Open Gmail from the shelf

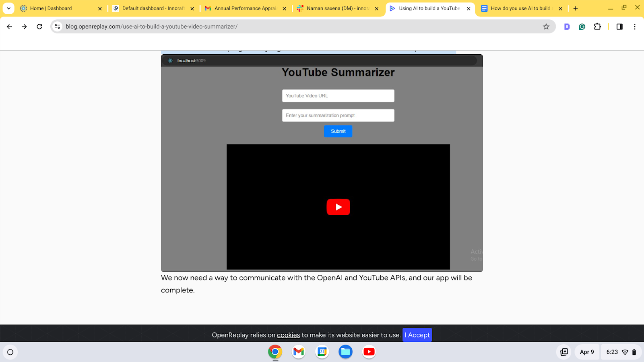point(299,352)
